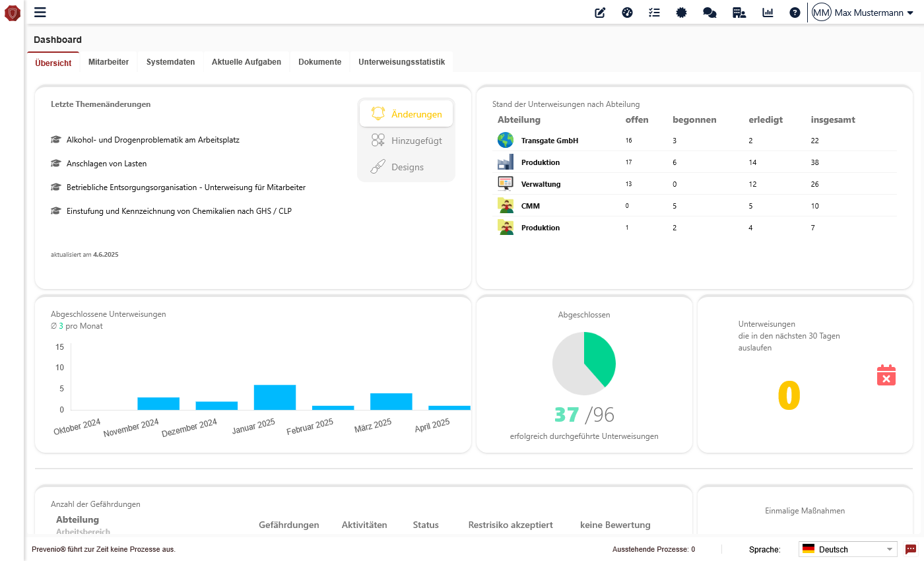
Task: Open the Deutsch language dropdown
Action: [x=847, y=549]
